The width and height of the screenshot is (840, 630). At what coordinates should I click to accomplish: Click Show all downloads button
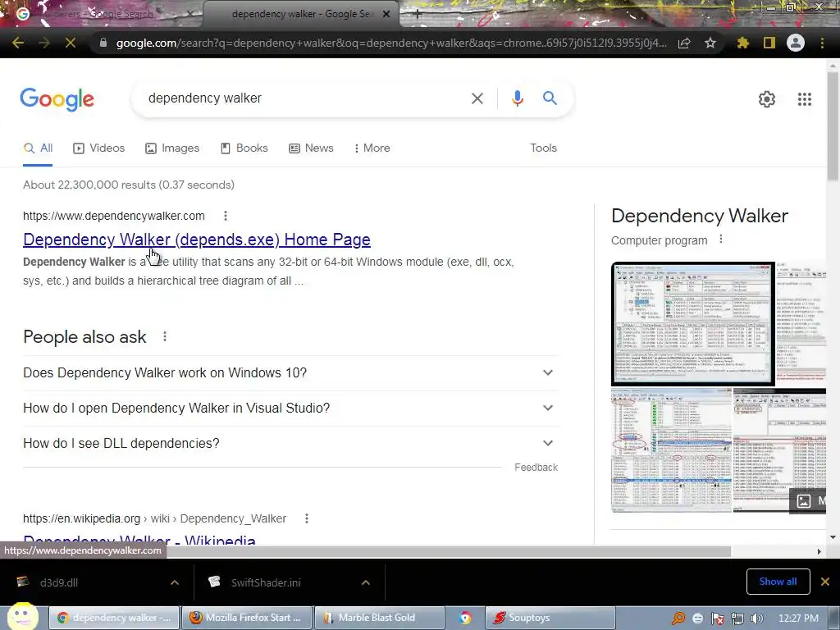(x=778, y=582)
